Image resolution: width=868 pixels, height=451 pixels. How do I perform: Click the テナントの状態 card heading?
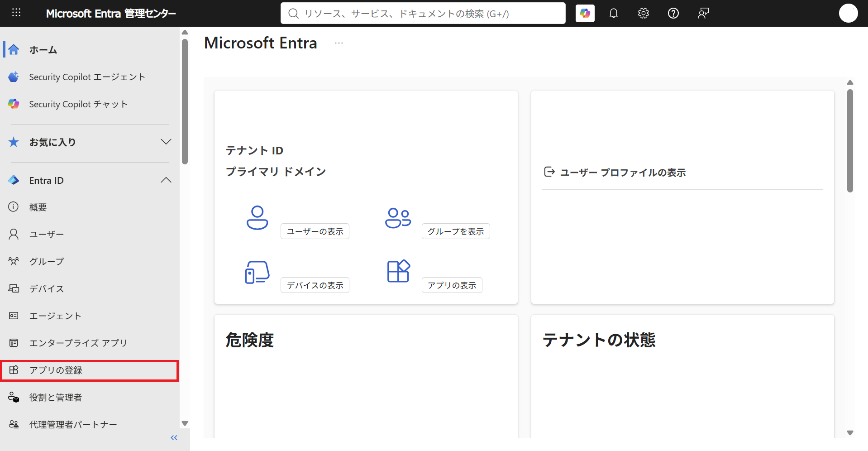tap(599, 340)
